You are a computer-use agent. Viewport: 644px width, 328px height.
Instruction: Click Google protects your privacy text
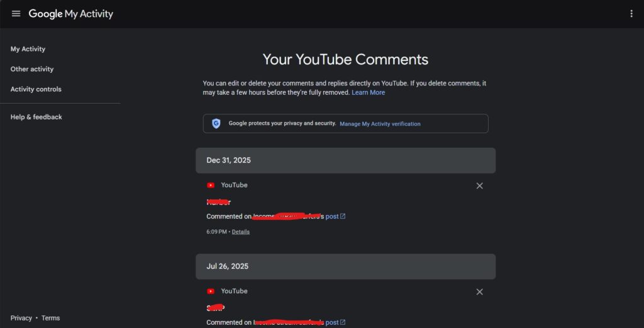[x=282, y=123]
